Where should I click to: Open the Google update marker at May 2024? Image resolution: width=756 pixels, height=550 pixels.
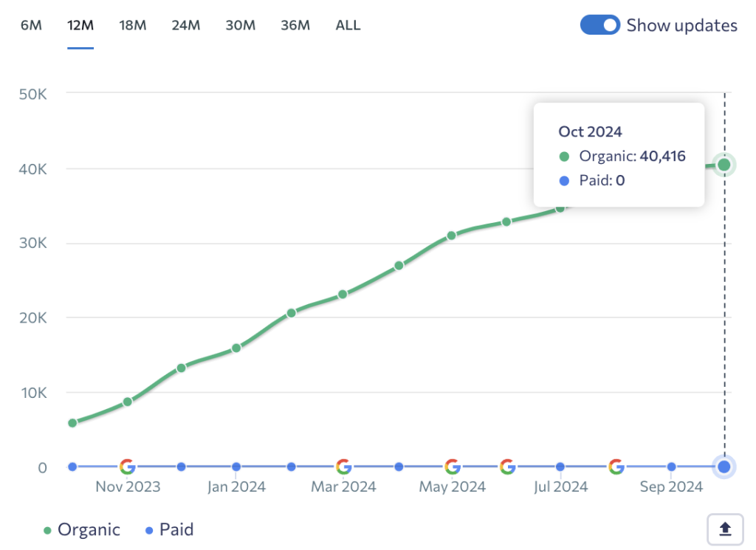pos(453,467)
